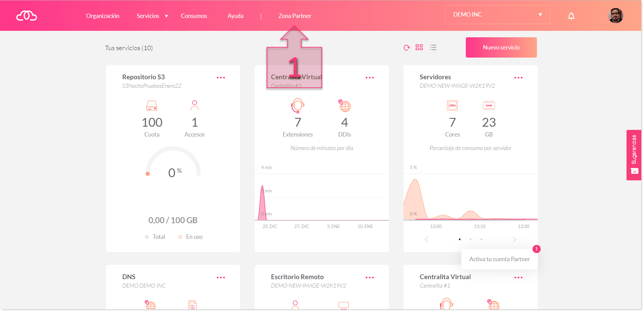644x312 pixels.
Task: Click 'Tus servicios (10)' heading
Action: point(129,48)
